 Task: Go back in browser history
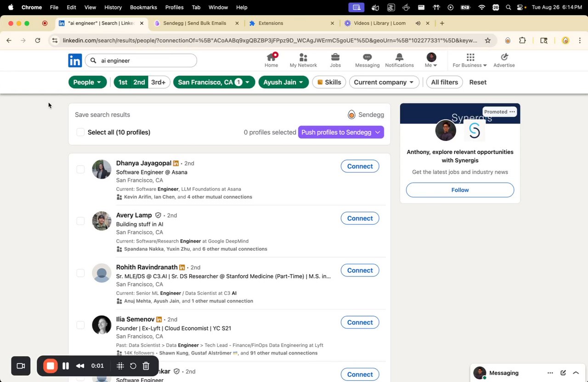click(x=9, y=40)
